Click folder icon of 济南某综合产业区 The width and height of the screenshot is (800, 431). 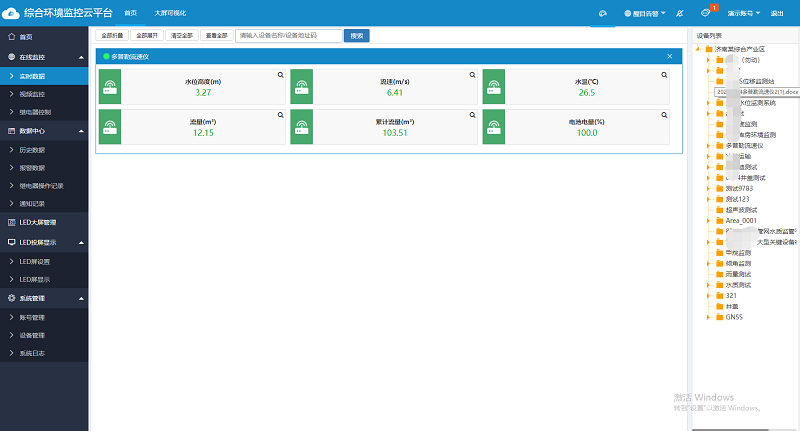709,49
